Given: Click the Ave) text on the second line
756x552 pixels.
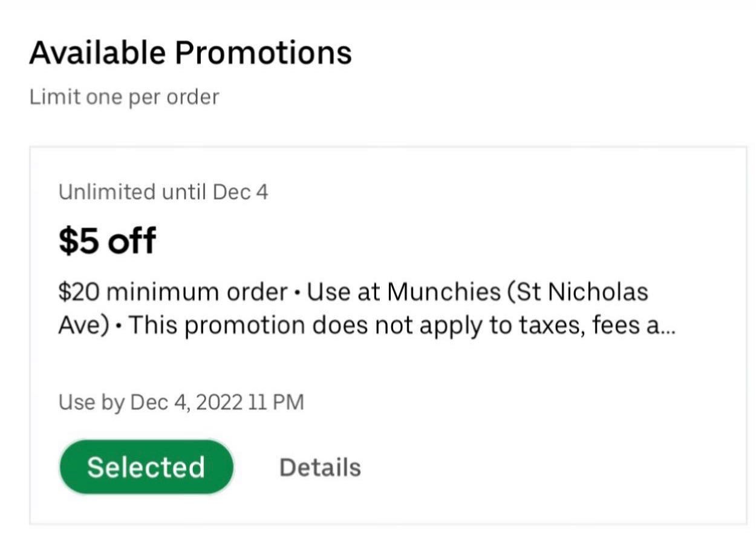Looking at the screenshot, I should [x=84, y=326].
